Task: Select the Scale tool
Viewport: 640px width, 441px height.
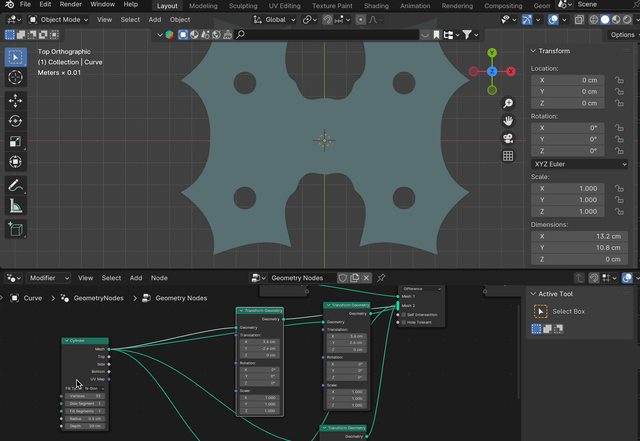Action: click(16, 141)
